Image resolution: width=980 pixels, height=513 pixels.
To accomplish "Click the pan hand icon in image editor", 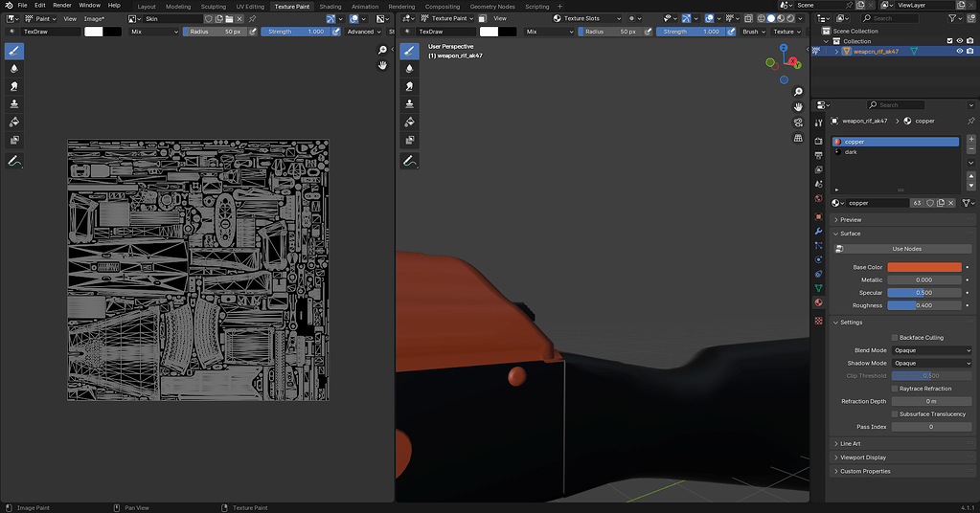I will pos(382,65).
